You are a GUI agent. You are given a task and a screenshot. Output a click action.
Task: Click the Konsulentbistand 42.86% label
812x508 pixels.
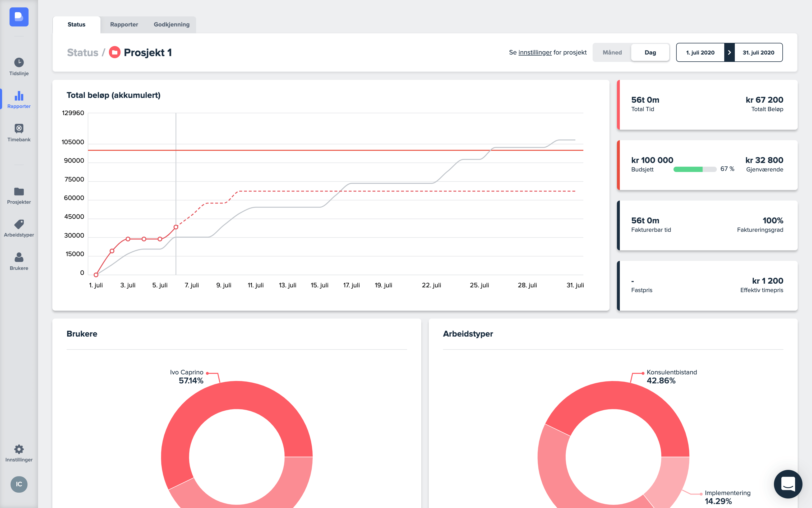point(672,376)
